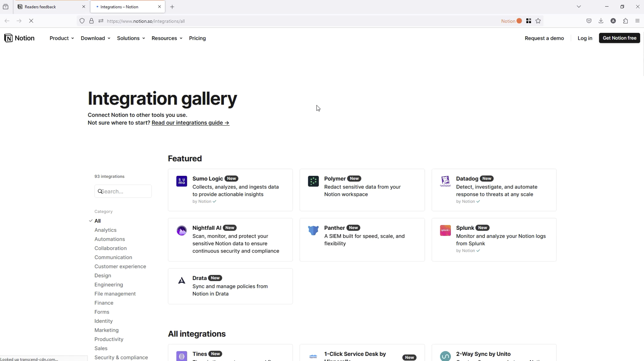
Task: Click the Polymer integration icon
Action: coord(313,181)
